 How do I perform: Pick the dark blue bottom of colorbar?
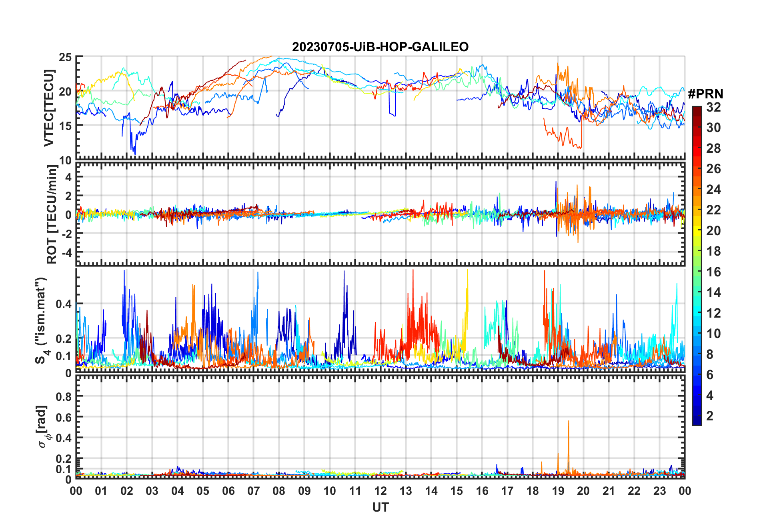(697, 422)
